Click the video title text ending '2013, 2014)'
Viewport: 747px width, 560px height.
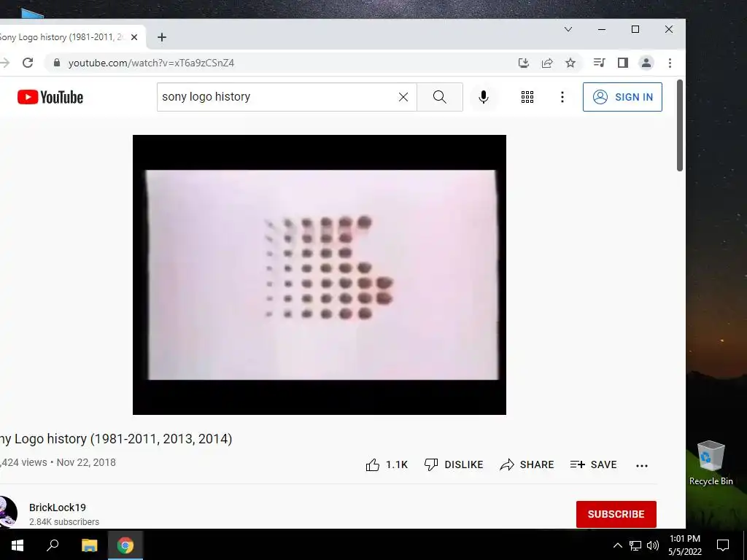click(116, 438)
